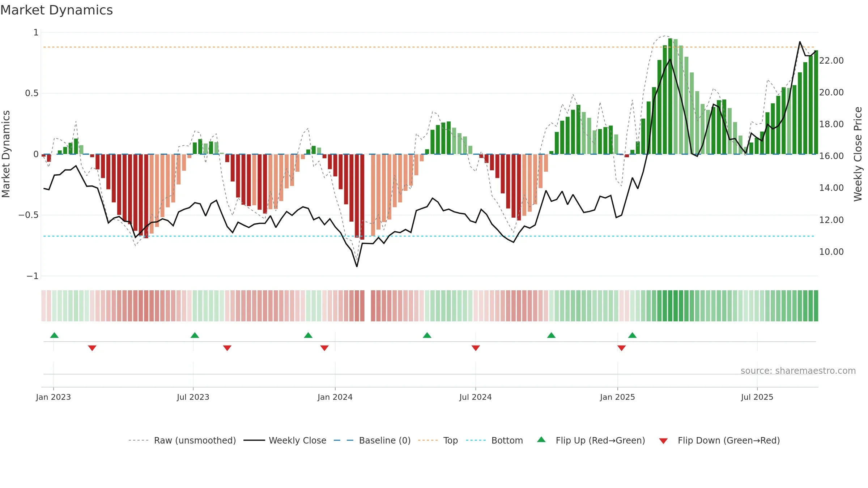
Task: Toggle the Baseline (0) legend entry
Action: (372, 440)
